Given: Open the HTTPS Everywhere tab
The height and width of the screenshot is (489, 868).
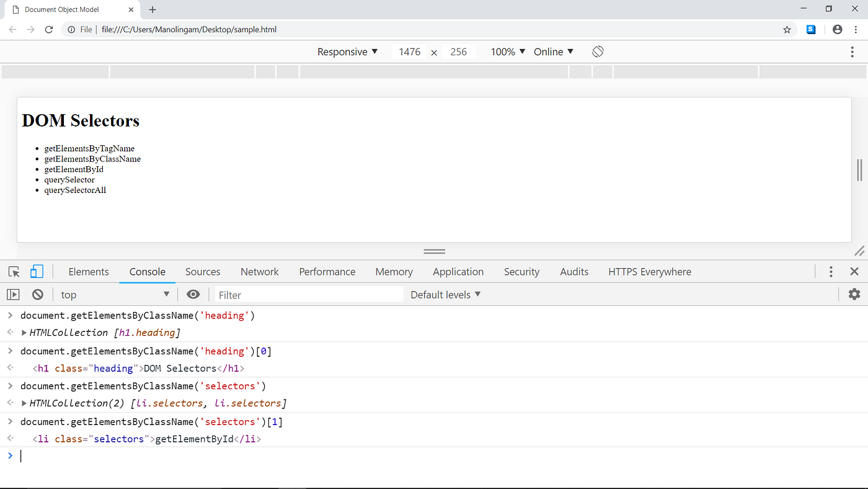Looking at the screenshot, I should pyautogui.click(x=650, y=272).
